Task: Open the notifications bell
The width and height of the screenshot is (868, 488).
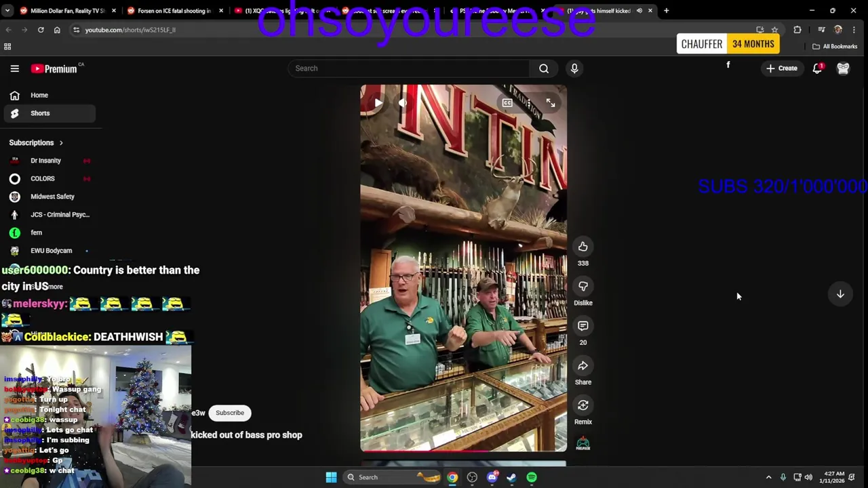Action: 818,68
